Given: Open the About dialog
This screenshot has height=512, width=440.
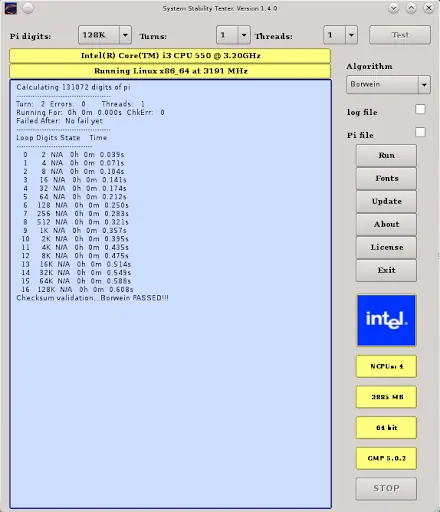Looking at the screenshot, I should pyautogui.click(x=386, y=224).
